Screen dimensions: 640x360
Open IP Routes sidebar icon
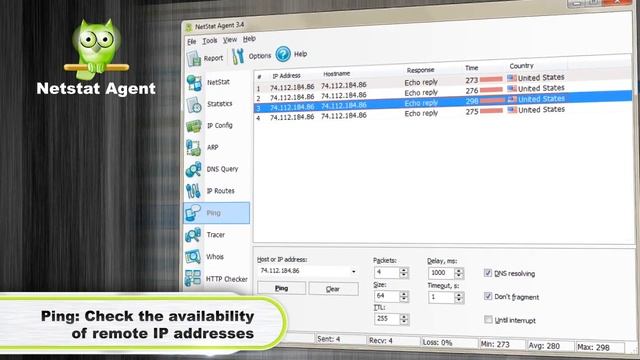point(193,191)
